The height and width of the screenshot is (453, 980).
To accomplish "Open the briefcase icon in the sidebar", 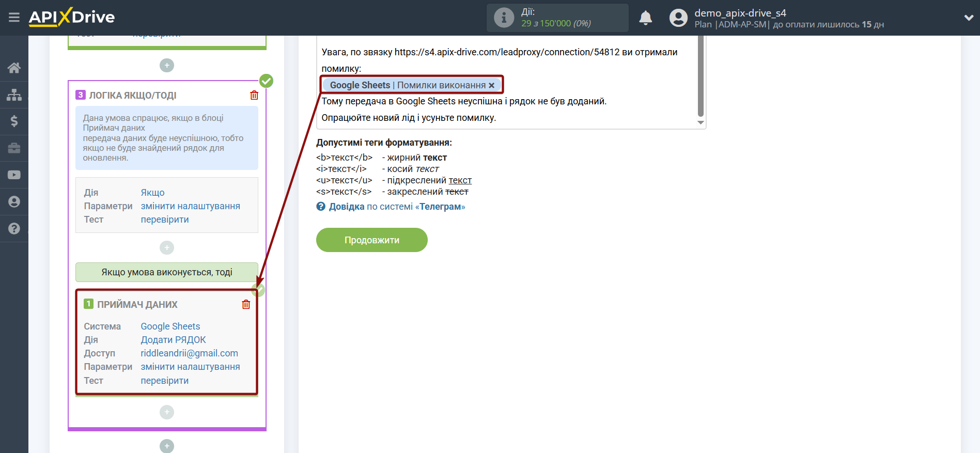I will tap(14, 148).
